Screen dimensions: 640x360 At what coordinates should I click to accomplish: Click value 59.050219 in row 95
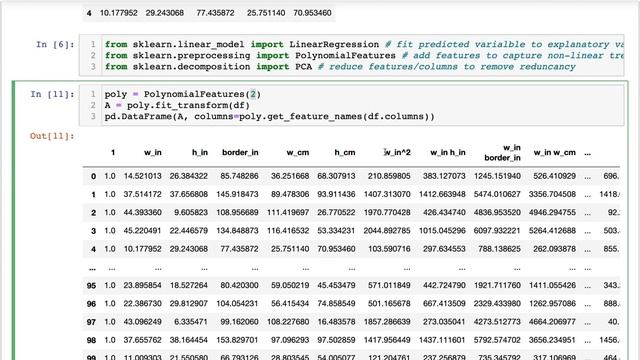click(x=290, y=285)
